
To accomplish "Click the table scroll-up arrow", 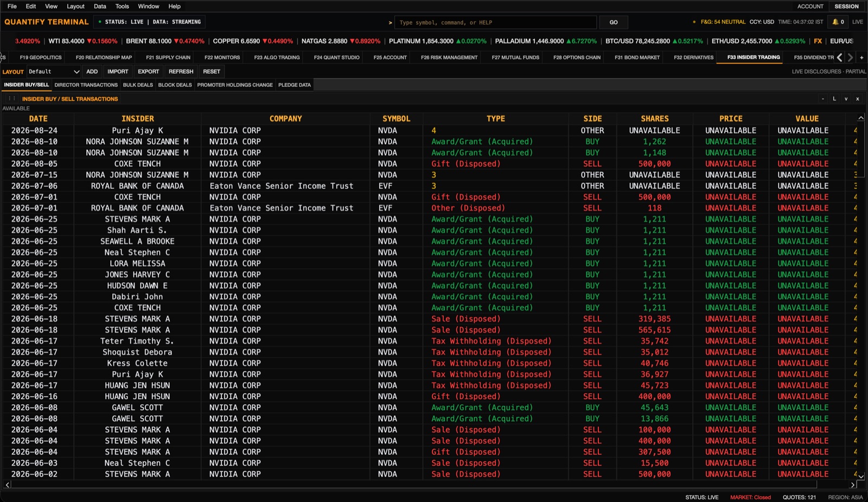I will 861,118.
